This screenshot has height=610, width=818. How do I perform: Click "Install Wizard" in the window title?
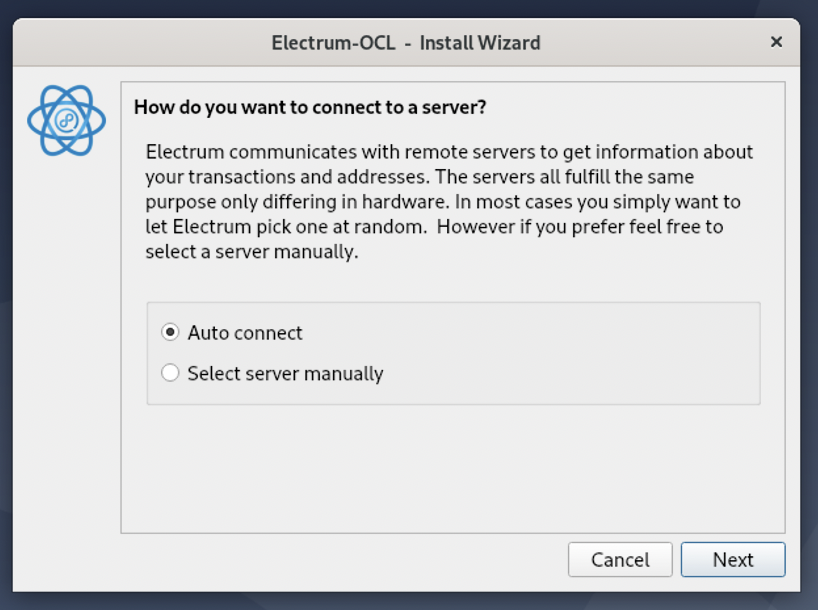pos(480,43)
